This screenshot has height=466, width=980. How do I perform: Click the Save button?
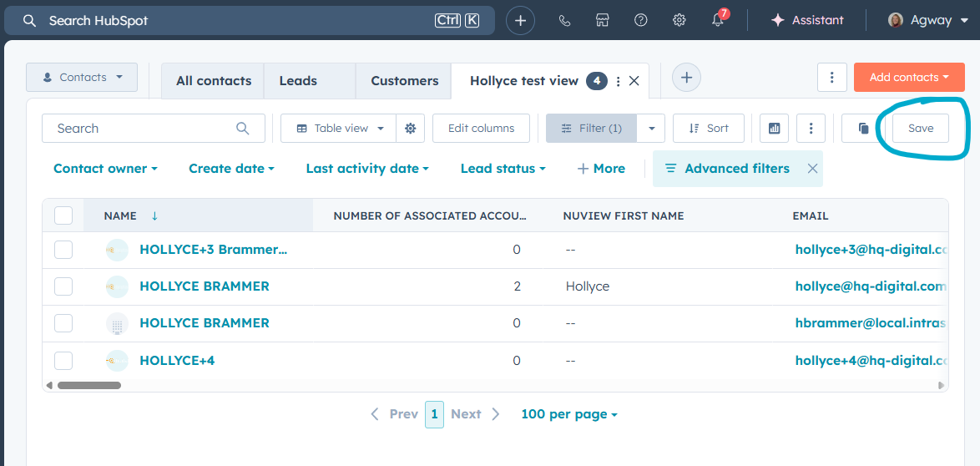[x=921, y=129]
